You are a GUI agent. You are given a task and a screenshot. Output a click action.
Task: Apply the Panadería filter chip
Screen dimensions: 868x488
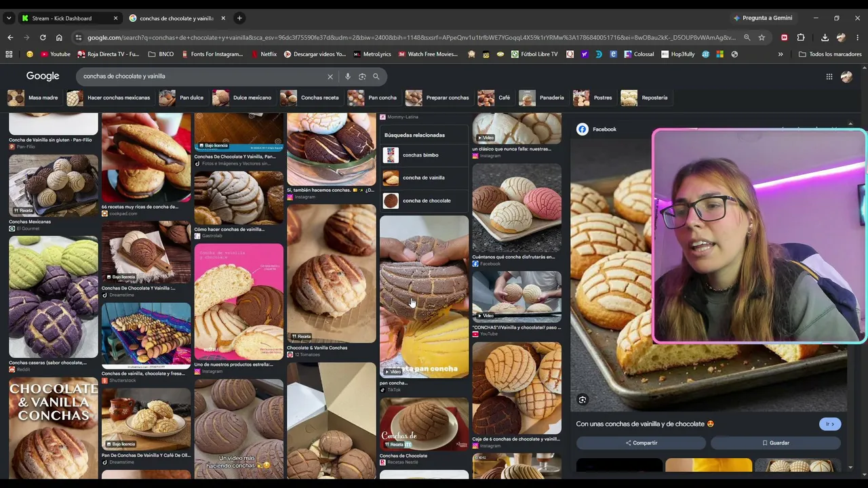coord(542,98)
